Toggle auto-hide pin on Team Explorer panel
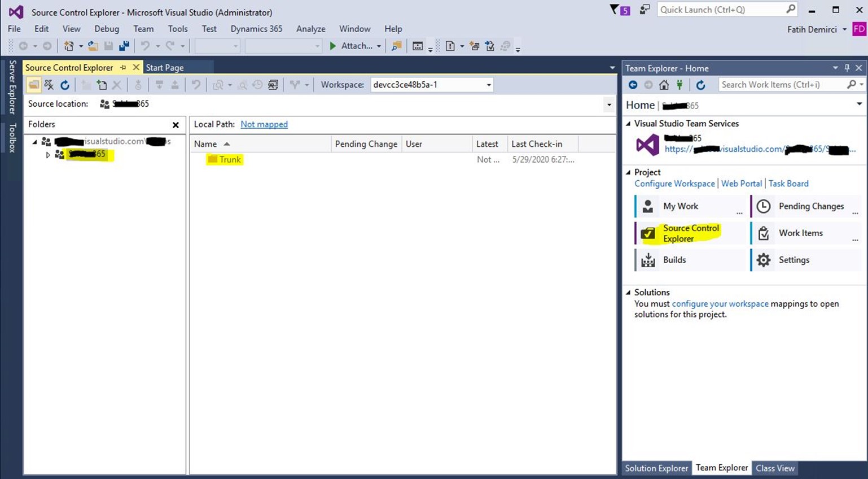This screenshot has height=479, width=868. click(847, 68)
